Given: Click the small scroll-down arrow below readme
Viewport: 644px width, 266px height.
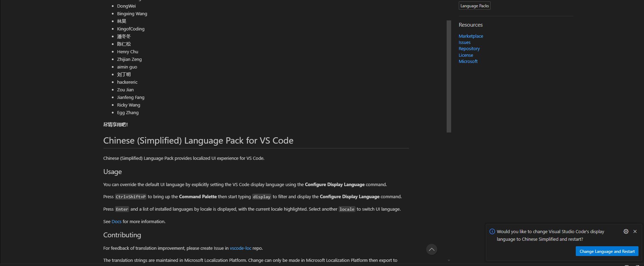Looking at the screenshot, I should coord(449,260).
